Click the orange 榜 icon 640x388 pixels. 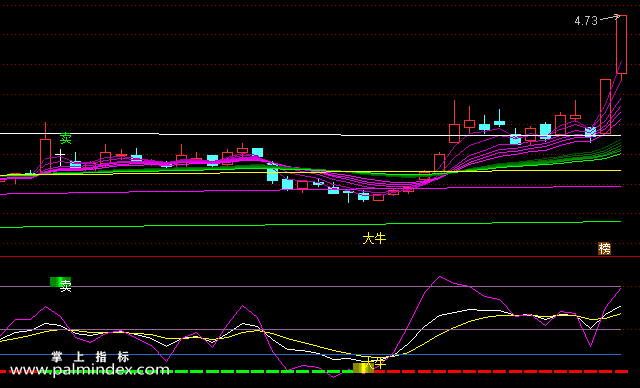[604, 248]
